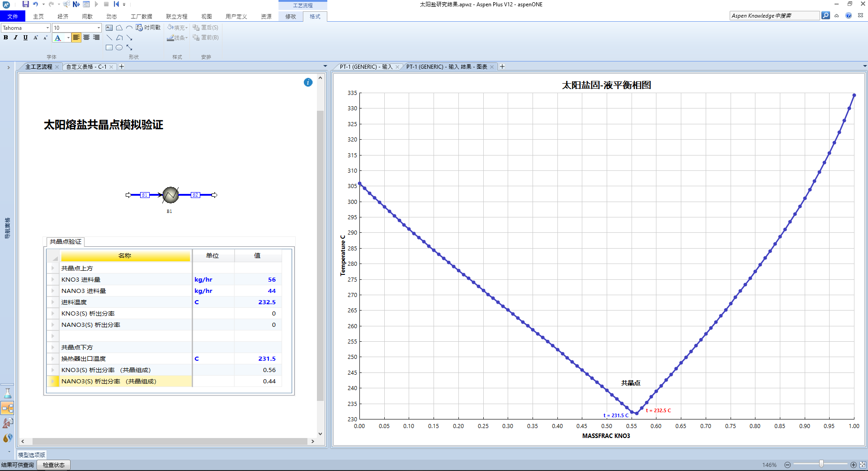
Task: Open Safety Analysis environment icon
Action: point(8,423)
